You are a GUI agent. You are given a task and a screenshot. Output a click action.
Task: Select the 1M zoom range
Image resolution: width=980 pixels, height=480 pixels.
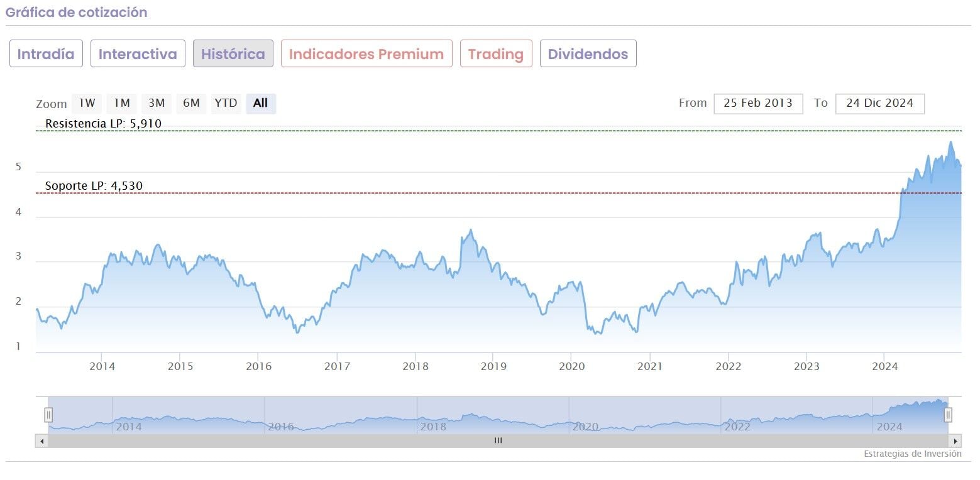[122, 103]
